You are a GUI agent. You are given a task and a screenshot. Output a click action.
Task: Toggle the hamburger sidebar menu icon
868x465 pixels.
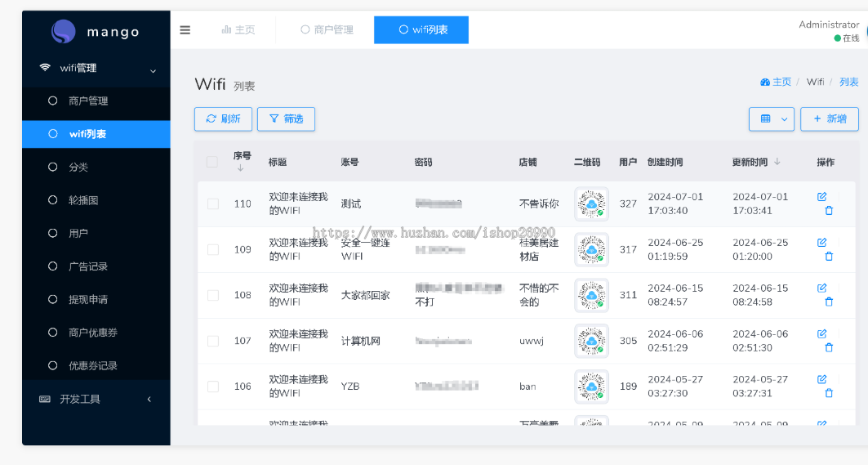pos(185,30)
